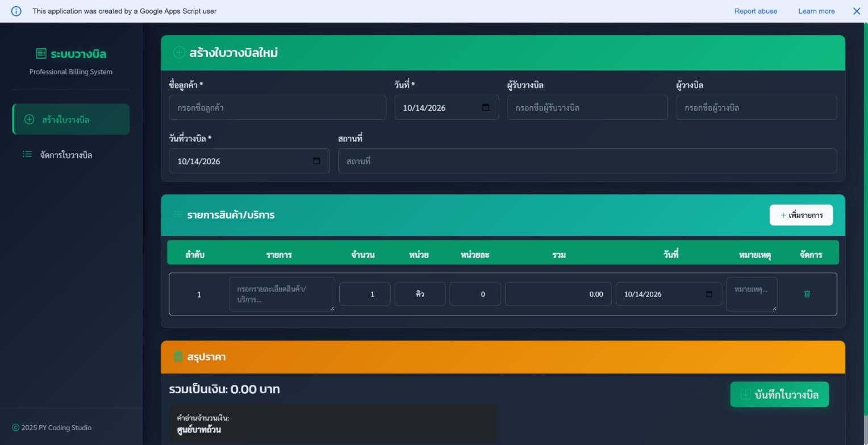This screenshot has height=445, width=868.
Task: Save the bill with บันทึกใบวางบิล button
Action: coord(779,394)
